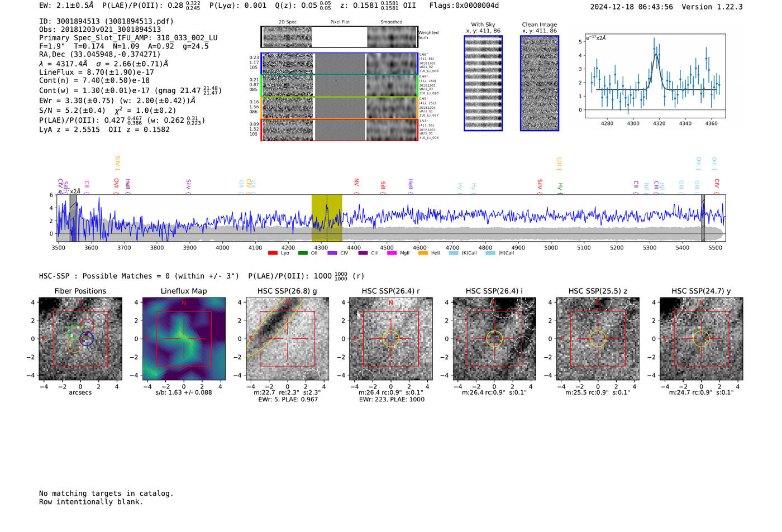
Task: Click the Weighted Sum 2D spectrum row
Action: click(339, 37)
